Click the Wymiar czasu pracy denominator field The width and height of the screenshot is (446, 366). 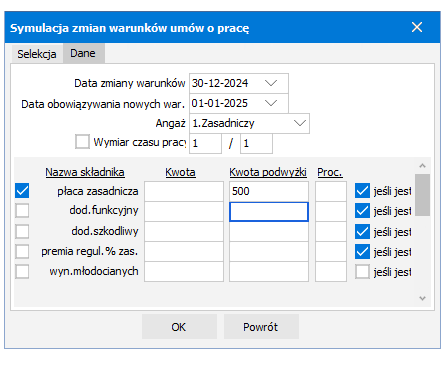[x=256, y=144]
